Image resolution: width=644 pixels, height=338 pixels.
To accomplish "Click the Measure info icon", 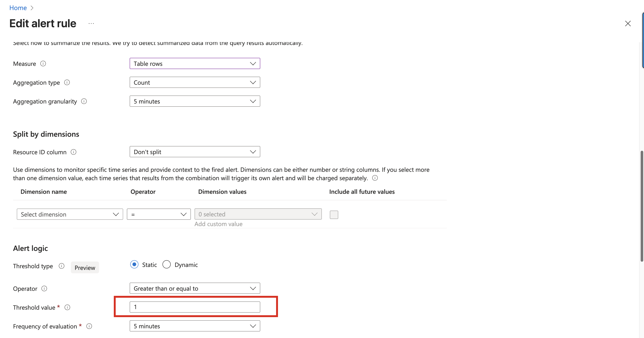I will pos(43,63).
